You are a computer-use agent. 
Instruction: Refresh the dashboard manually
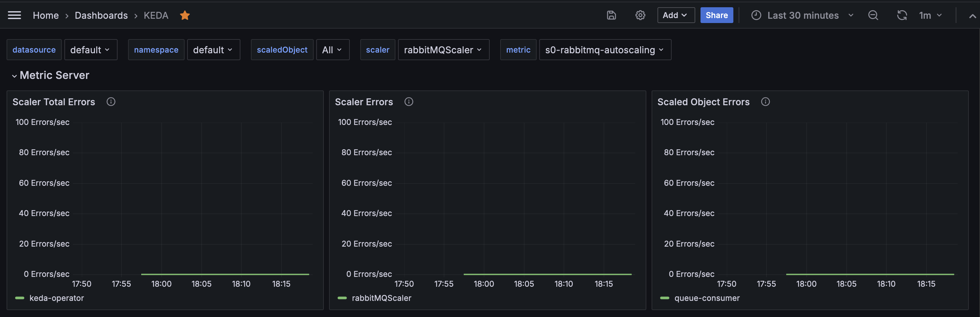coord(902,15)
